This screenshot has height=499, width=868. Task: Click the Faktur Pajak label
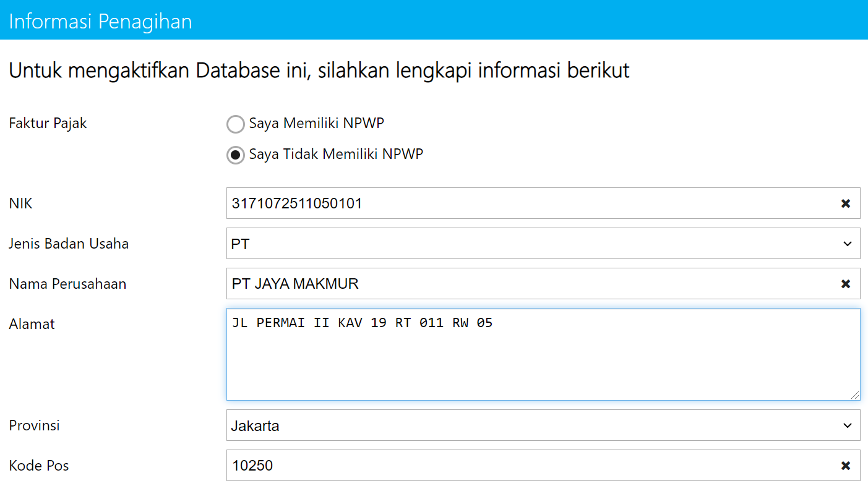click(x=48, y=123)
